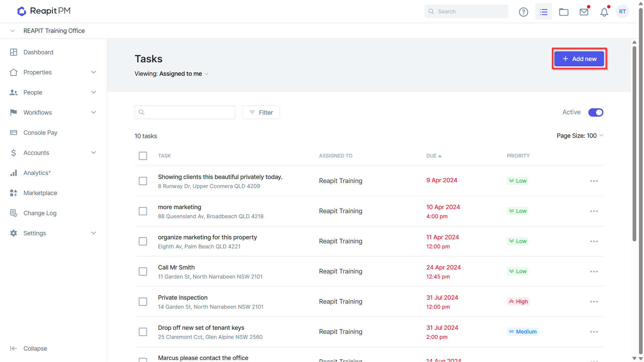Open the Call Mr Smith task
The height and width of the screenshot is (362, 644).
[x=176, y=267]
